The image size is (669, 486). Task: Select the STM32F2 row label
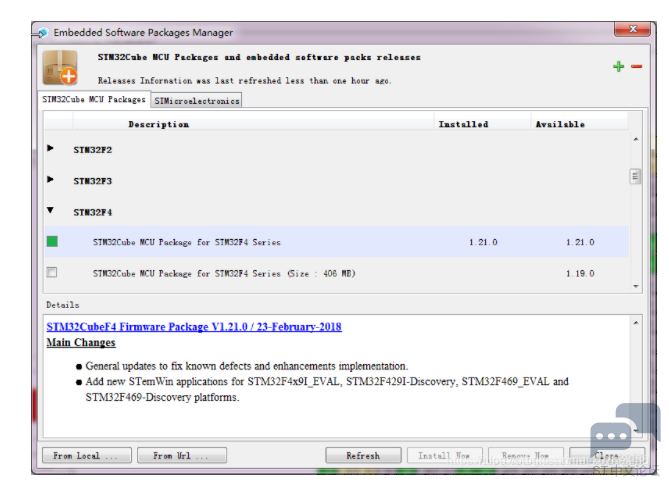click(93, 150)
